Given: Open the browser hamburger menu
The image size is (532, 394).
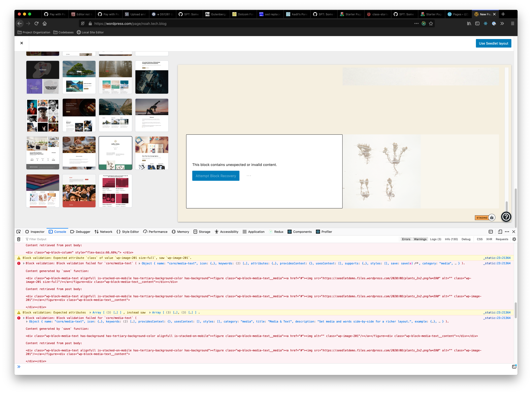Looking at the screenshot, I should [512, 23].
